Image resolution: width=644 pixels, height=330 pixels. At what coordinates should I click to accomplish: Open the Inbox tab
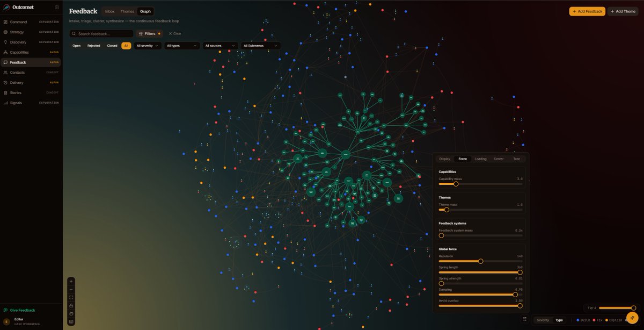tap(110, 11)
